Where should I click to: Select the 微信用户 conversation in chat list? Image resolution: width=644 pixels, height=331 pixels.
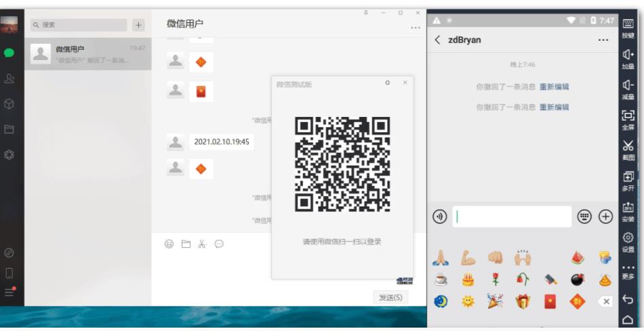tap(88, 53)
